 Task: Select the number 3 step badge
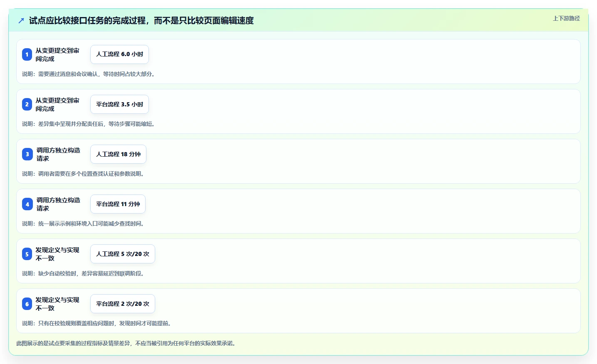point(27,154)
